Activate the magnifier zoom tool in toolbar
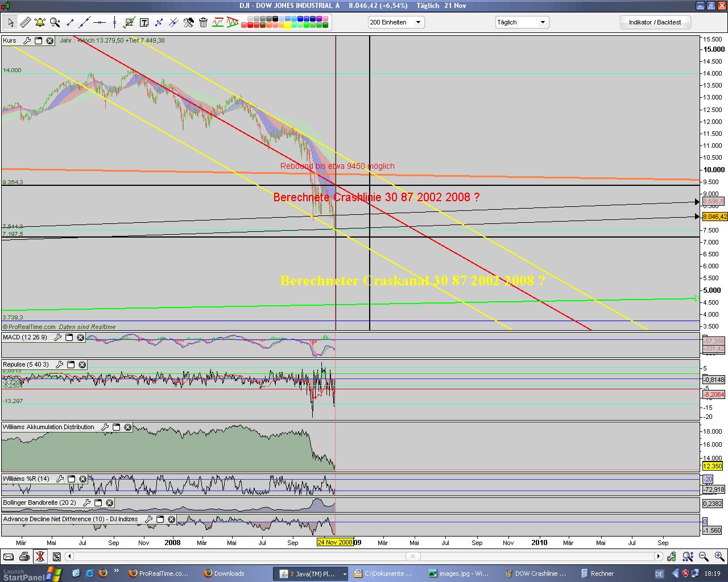The width and height of the screenshot is (728, 582). [55, 22]
